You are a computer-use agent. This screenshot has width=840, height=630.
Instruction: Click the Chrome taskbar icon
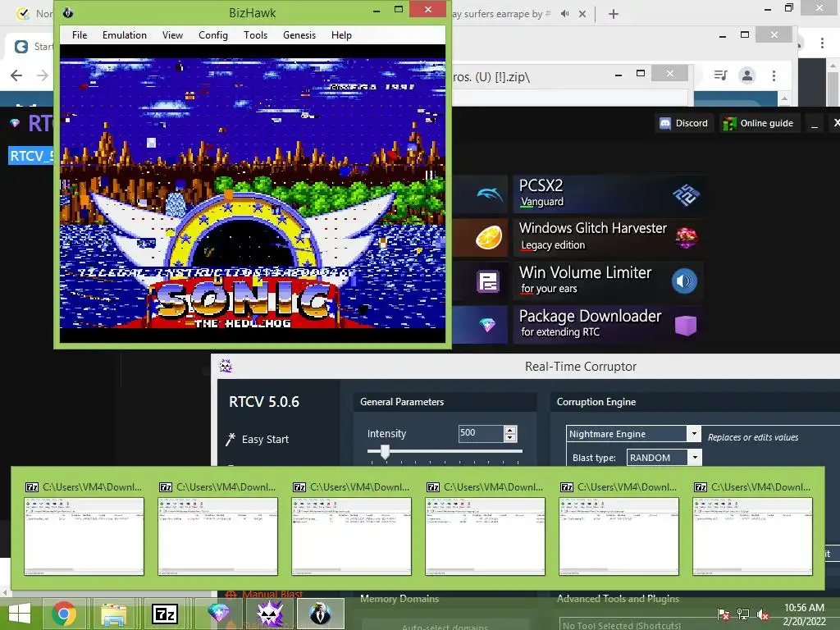64,614
